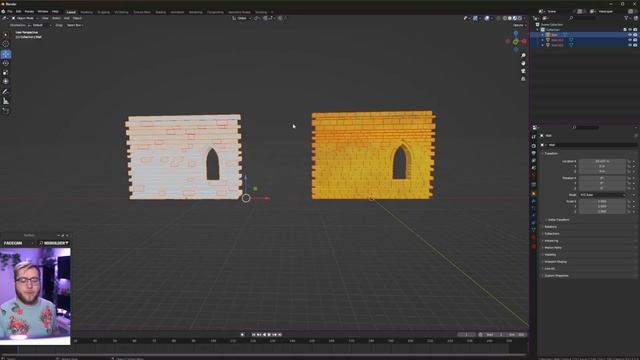Toggle Collection viewport visibility eye
Screen dimensions: 640x360
(x=630, y=29)
